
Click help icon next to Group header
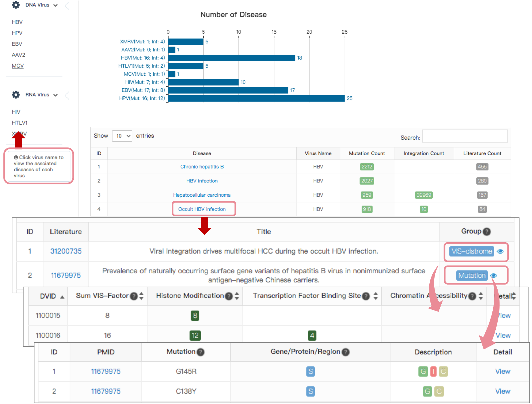tap(487, 232)
